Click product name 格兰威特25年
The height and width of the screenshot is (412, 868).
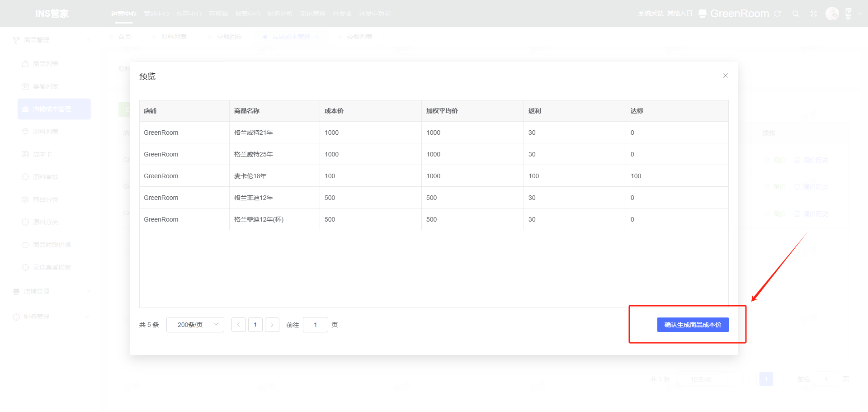(254, 154)
